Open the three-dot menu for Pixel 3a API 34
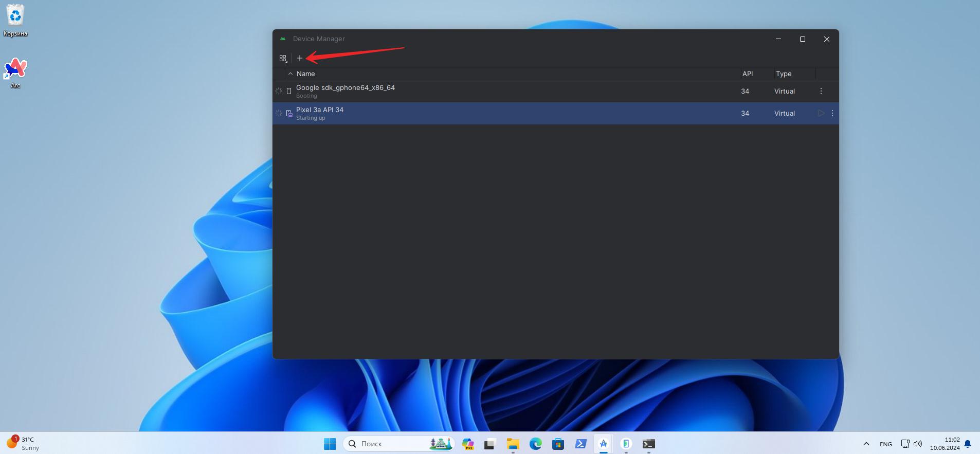Screen dimensions: 980x454 pos(832,113)
